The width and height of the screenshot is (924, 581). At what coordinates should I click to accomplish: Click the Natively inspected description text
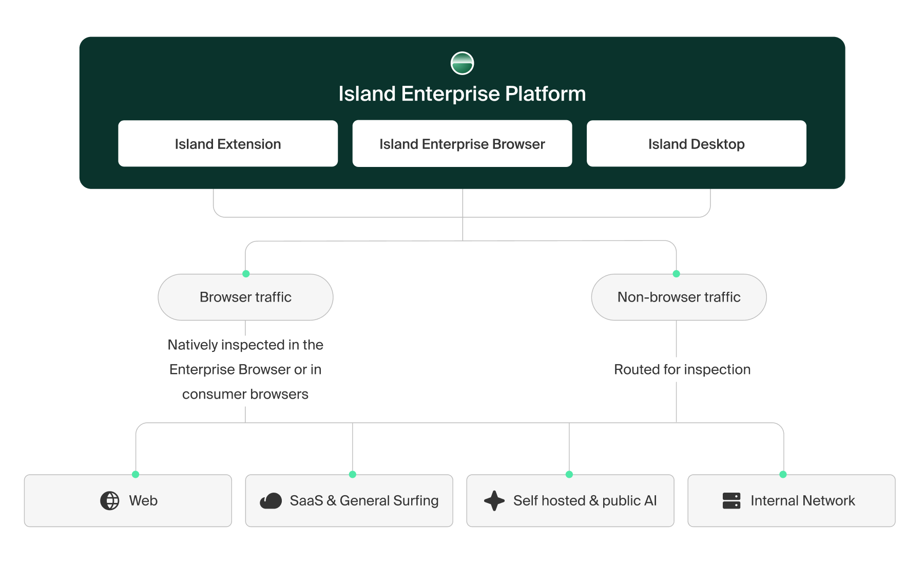pyautogui.click(x=245, y=369)
